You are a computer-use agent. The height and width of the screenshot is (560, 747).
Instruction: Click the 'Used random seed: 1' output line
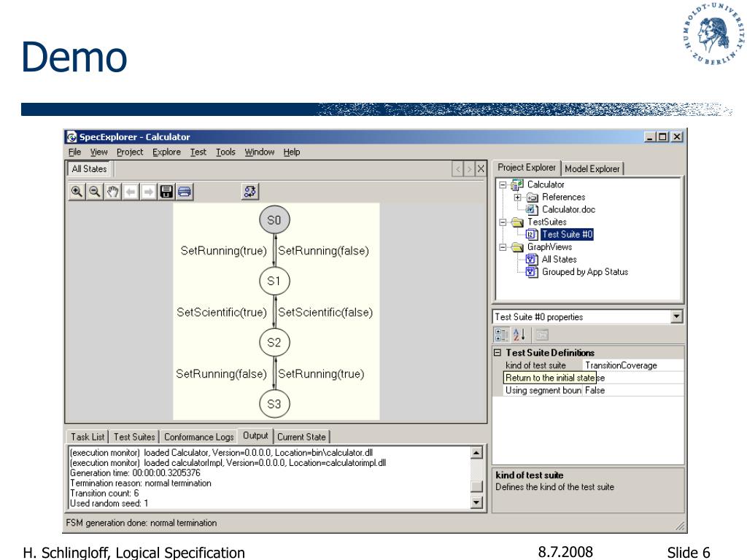point(109,503)
